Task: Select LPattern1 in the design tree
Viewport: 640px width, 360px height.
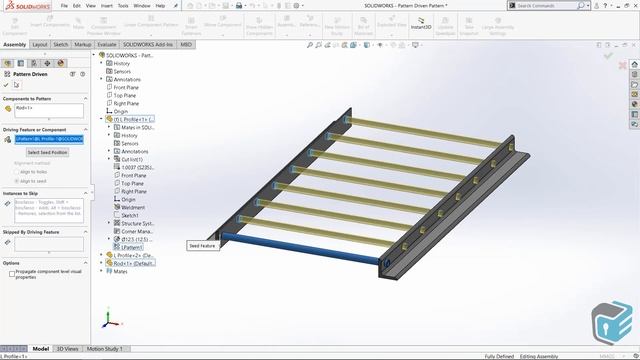Action: click(128, 247)
